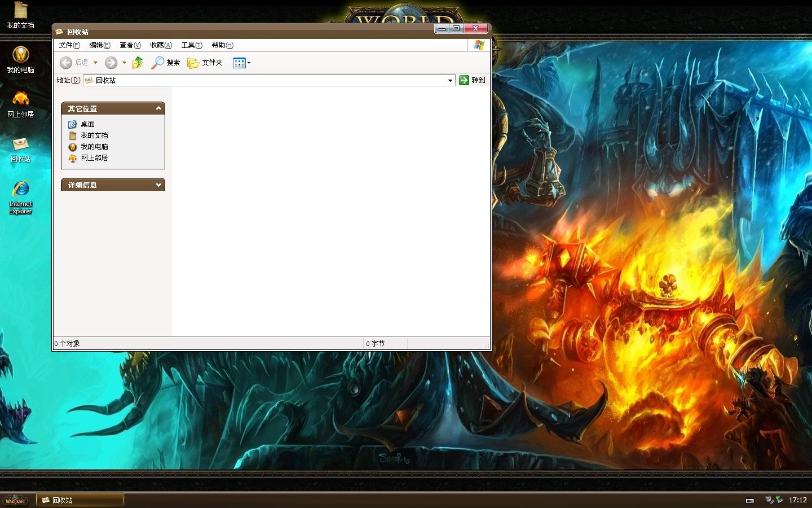
Task: Expand the address bar dropdown arrow
Action: (x=450, y=80)
